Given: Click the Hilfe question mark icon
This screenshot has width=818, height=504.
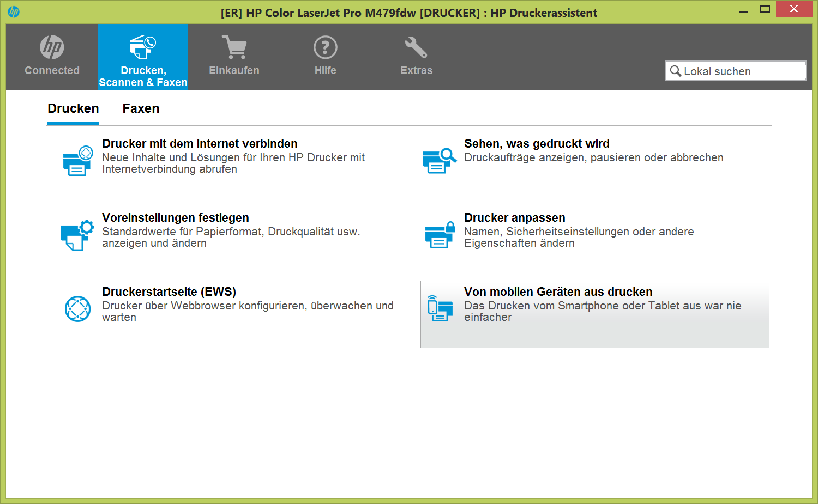Looking at the screenshot, I should tap(325, 47).
